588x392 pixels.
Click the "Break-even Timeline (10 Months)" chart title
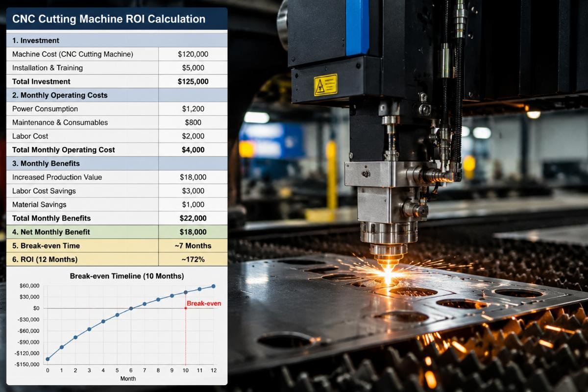127,276
